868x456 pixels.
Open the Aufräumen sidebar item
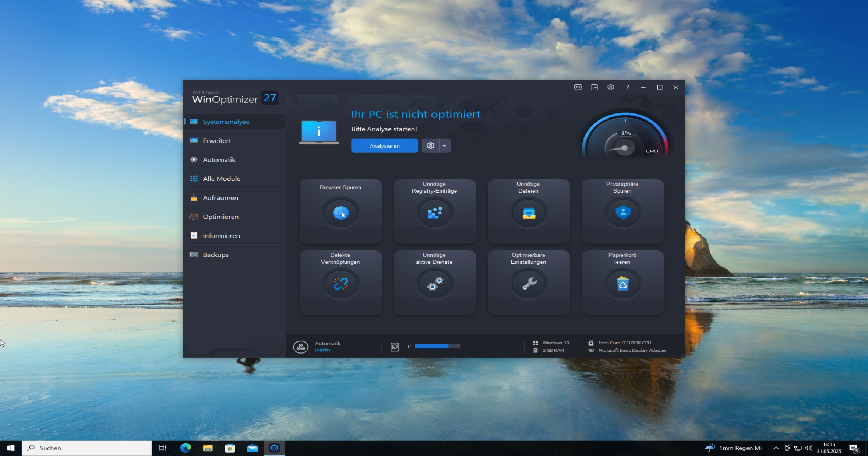coord(220,198)
